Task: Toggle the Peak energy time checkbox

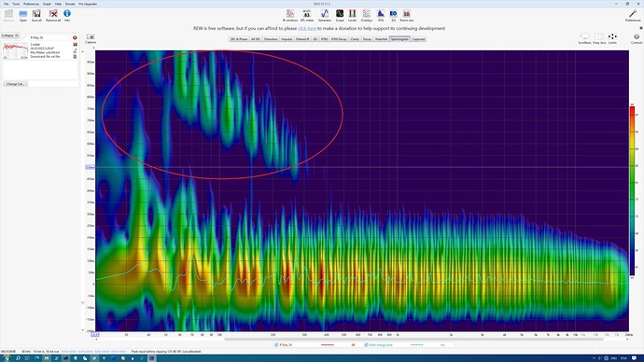Action: pyautogui.click(x=366, y=345)
